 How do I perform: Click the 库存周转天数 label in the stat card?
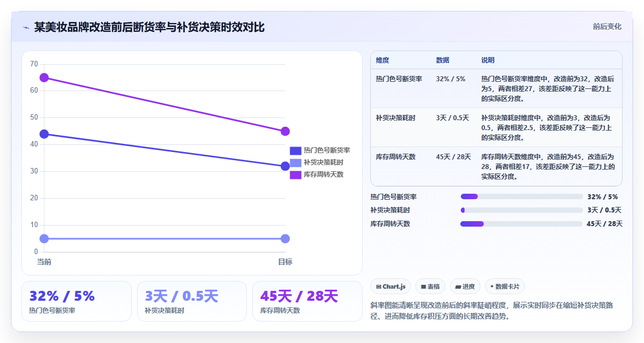(280, 311)
